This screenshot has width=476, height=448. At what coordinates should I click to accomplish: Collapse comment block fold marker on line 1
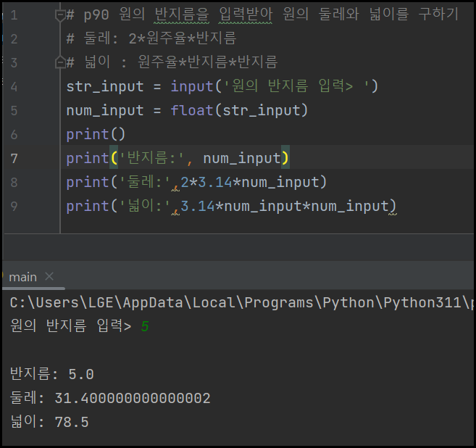[60, 15]
